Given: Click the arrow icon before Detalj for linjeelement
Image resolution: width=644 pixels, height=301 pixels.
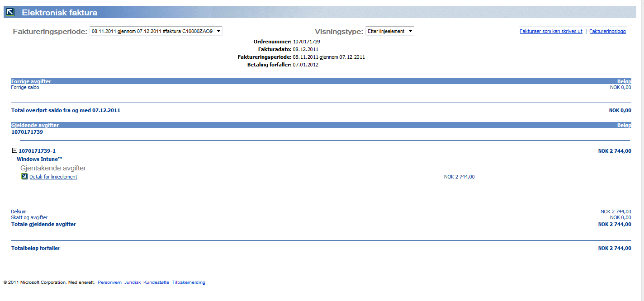Looking at the screenshot, I should point(24,176).
